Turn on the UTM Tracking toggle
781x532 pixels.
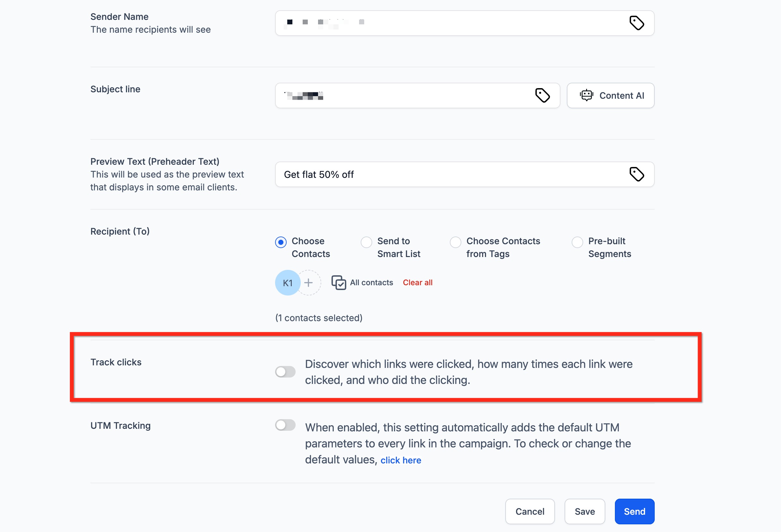click(x=285, y=425)
